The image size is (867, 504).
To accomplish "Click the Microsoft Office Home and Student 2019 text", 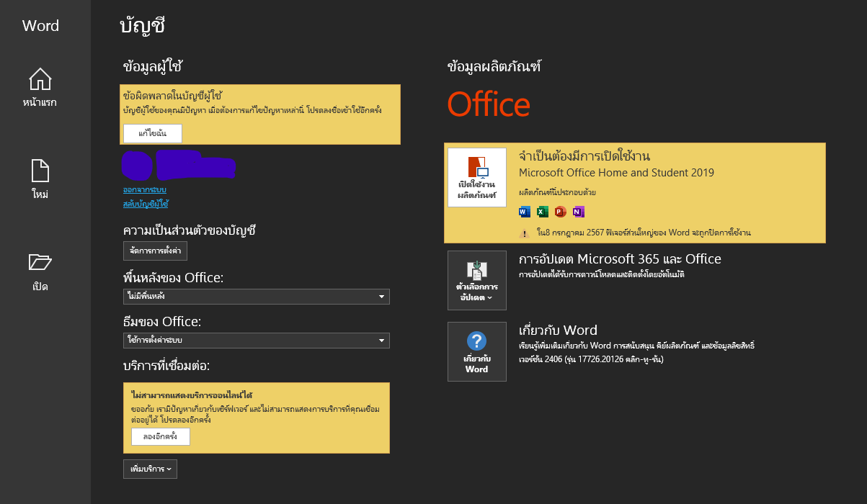I will coord(617,173).
